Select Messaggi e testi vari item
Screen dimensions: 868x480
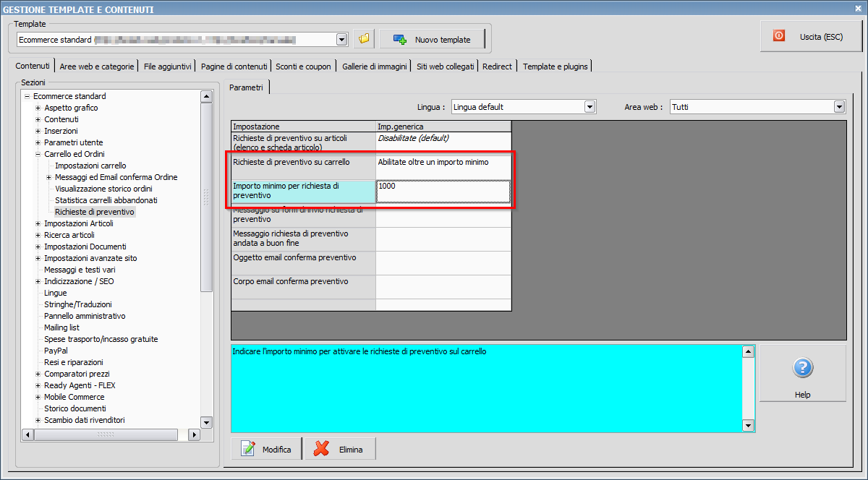click(80, 270)
